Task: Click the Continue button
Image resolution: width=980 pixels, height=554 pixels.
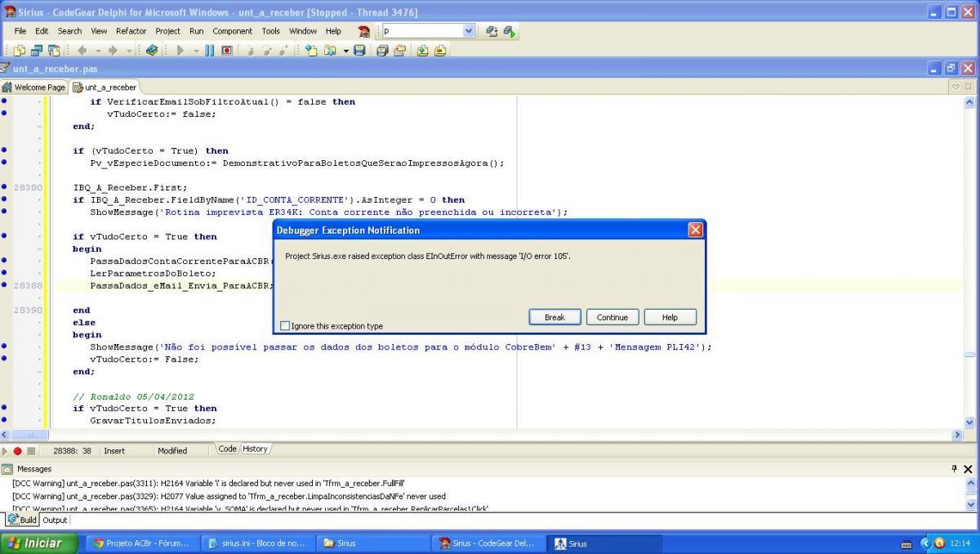Action: tap(612, 317)
